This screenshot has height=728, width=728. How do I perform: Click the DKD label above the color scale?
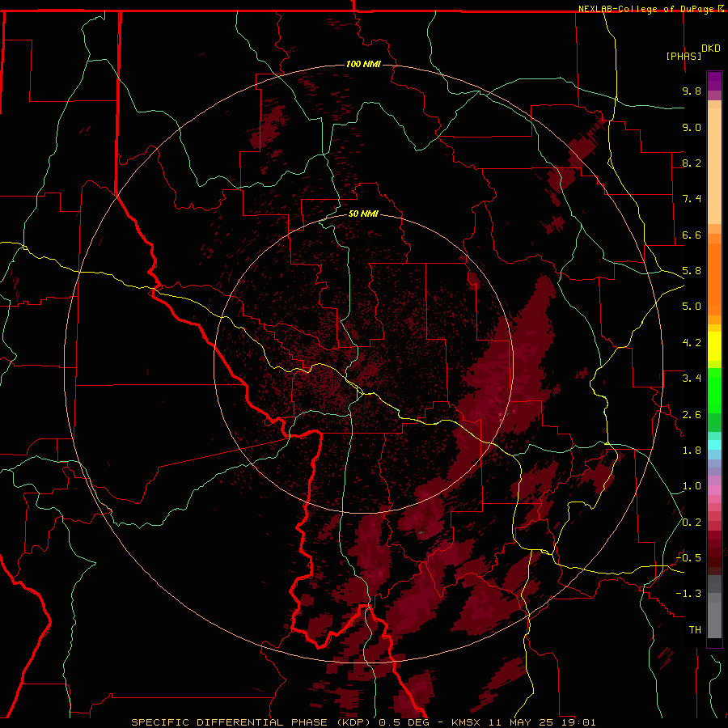click(x=711, y=49)
